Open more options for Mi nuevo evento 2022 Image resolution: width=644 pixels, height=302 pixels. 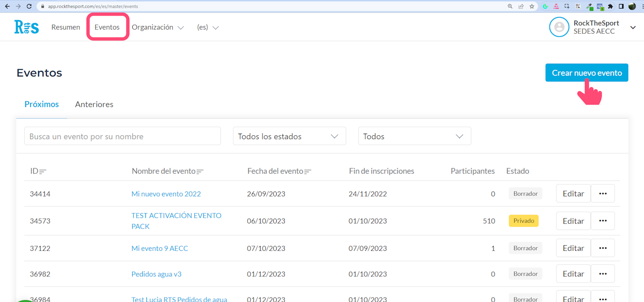(603, 193)
